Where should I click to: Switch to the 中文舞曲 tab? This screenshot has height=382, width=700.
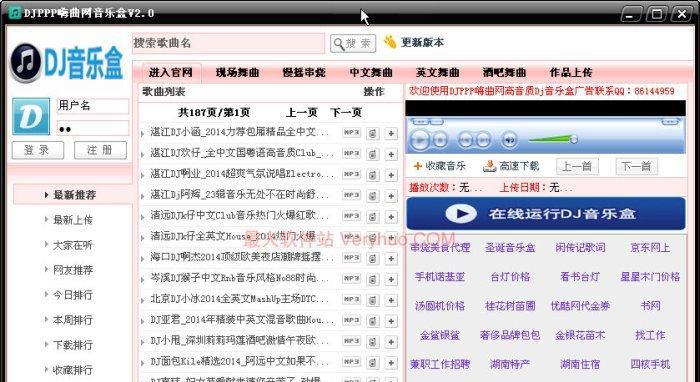[x=371, y=72]
